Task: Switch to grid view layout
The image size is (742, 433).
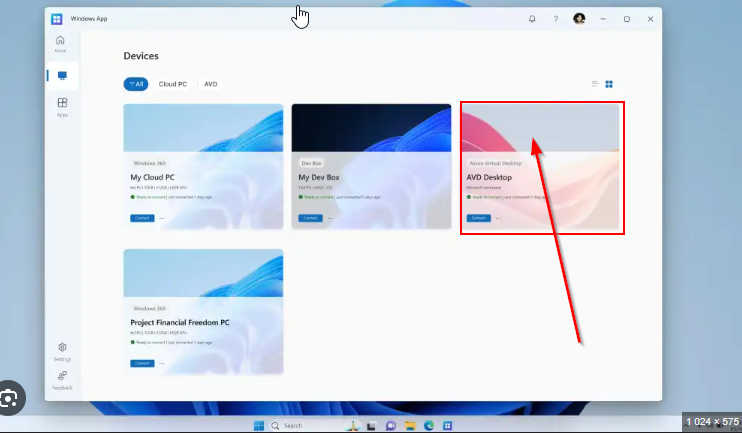Action: tap(609, 84)
